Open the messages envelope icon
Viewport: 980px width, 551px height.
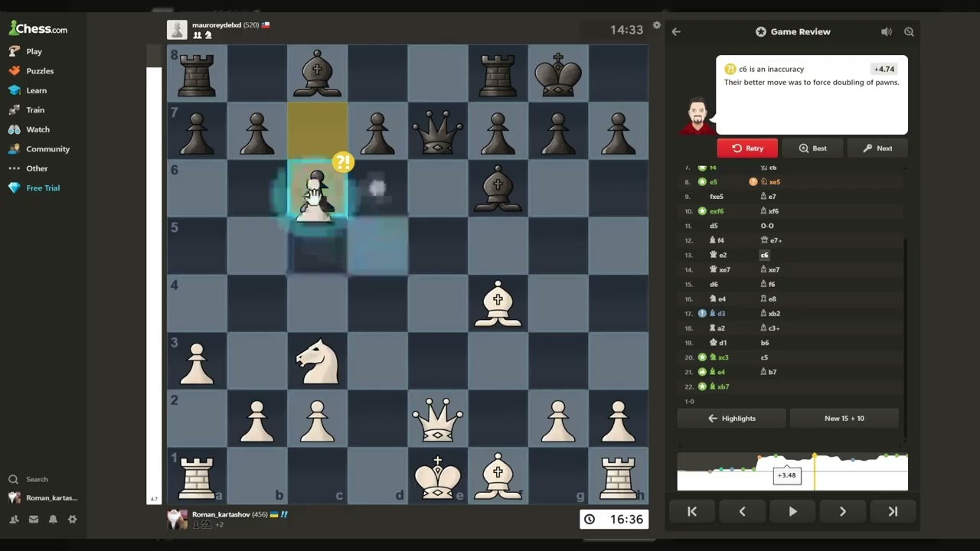tap(34, 519)
